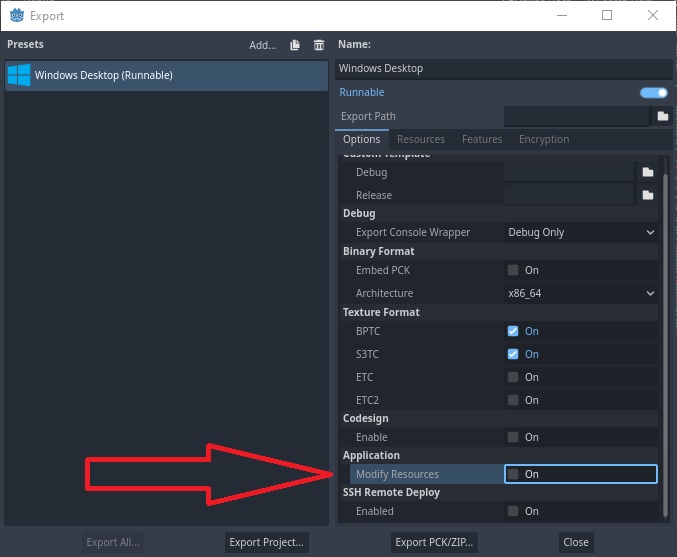This screenshot has height=557, width=677.
Task: Click the Runnable label text
Action: [x=362, y=92]
